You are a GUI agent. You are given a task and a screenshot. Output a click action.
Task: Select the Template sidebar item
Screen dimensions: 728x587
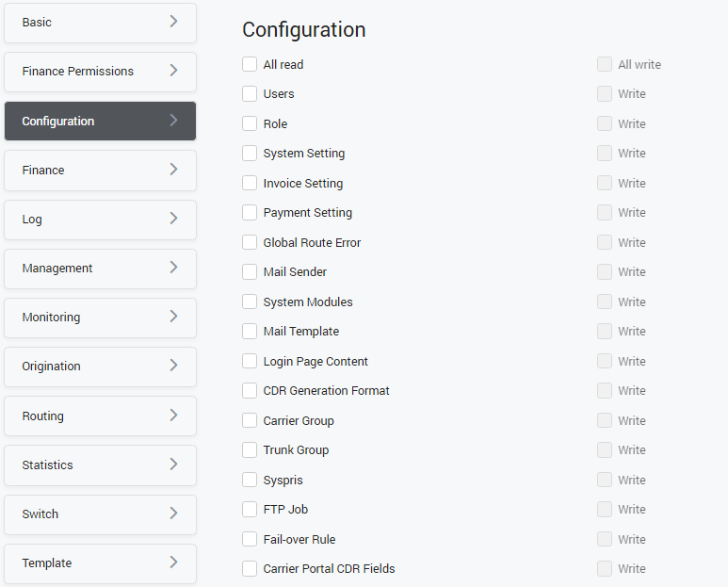[100, 563]
